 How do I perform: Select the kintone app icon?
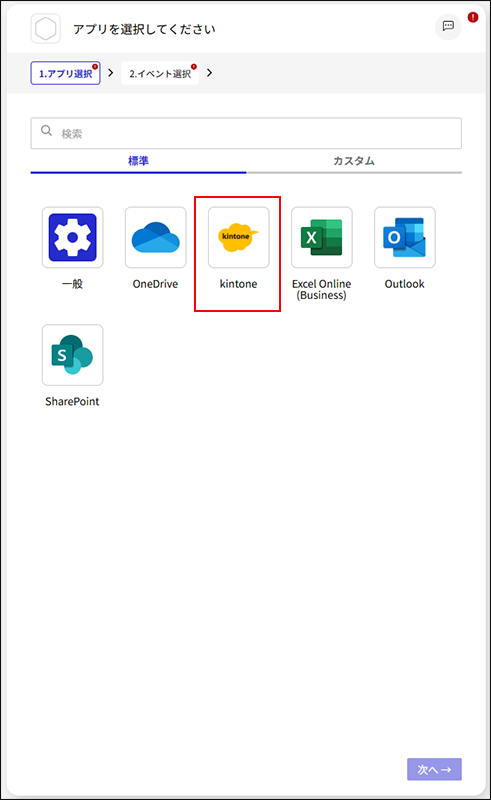tap(238, 237)
